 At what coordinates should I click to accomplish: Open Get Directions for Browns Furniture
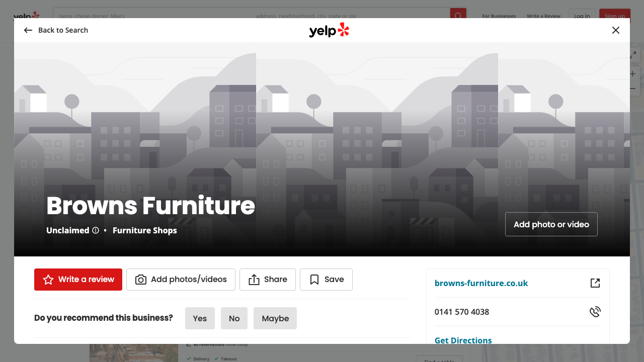[463, 340]
